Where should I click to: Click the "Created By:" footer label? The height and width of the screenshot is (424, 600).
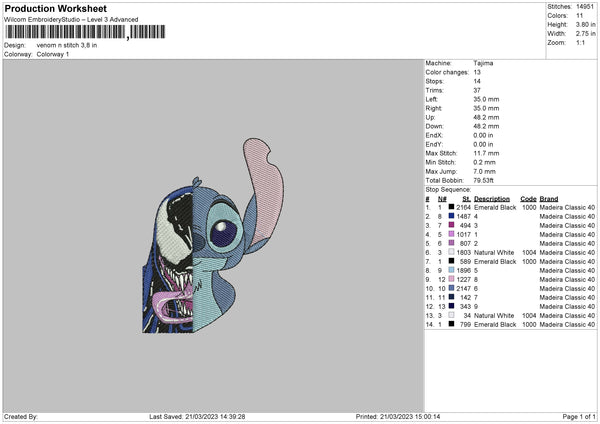click(21, 416)
